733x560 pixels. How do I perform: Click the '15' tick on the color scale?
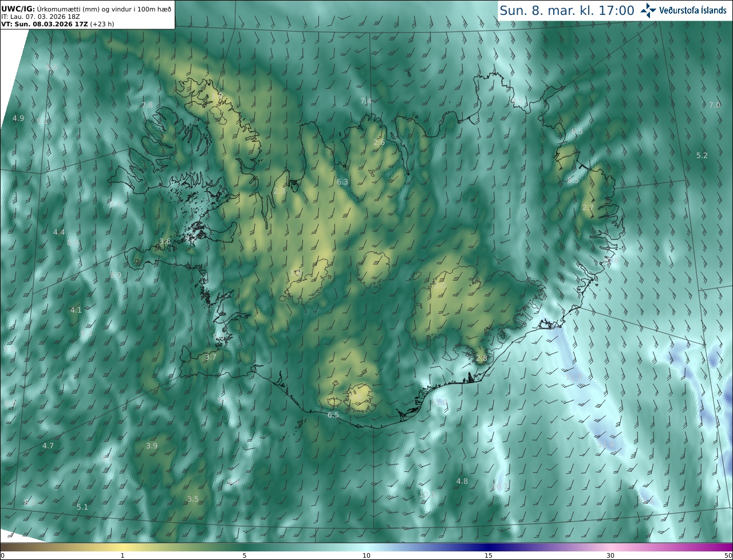click(488, 555)
